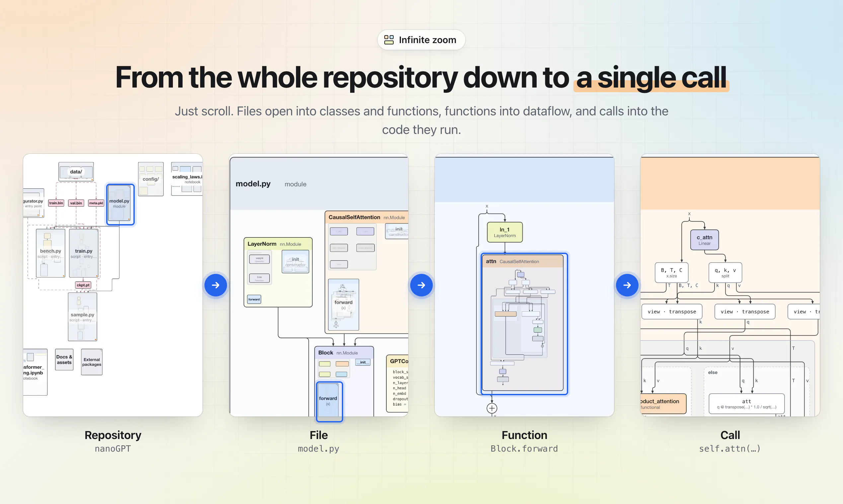Select the forward node inside LayerNorm
The image size is (843, 504).
tap(254, 299)
